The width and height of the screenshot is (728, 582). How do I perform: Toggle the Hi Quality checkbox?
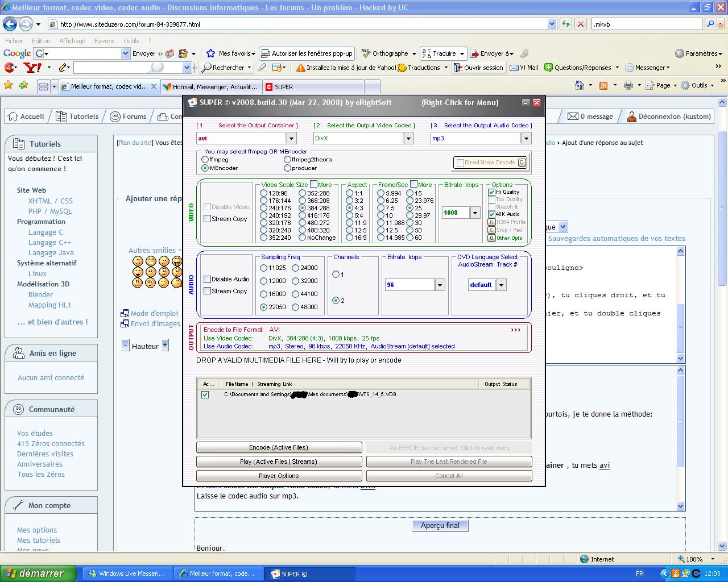[x=491, y=192]
